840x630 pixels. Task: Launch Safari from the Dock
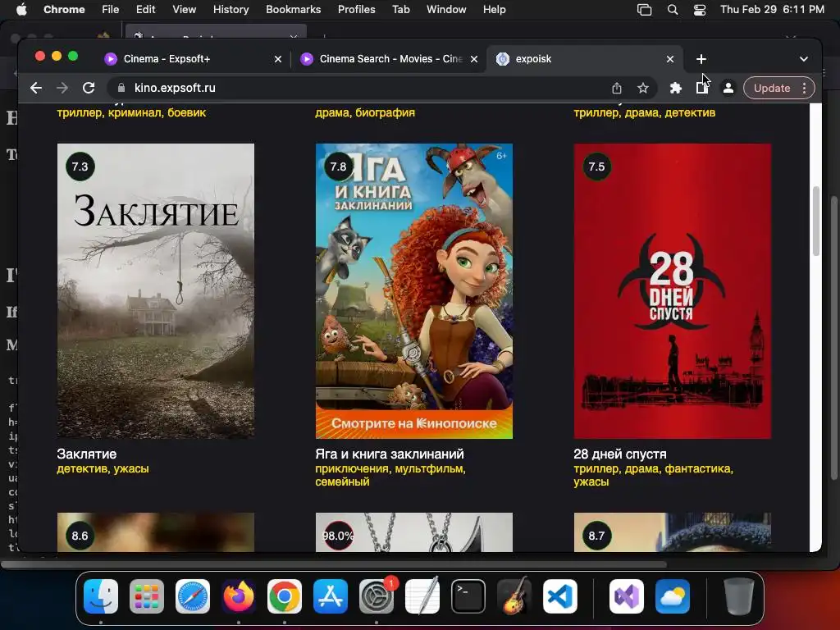[192, 596]
